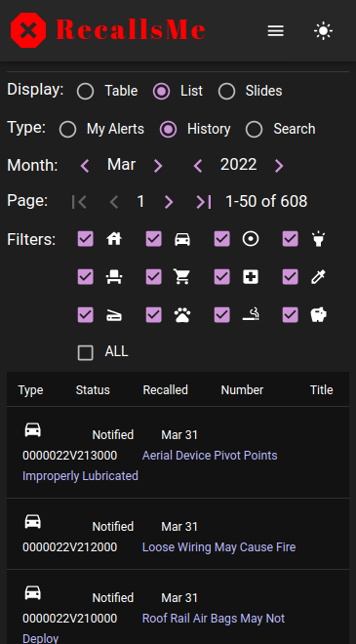Viewport: 356px width, 644px height.
Task: Click the shopping cart filter icon
Action: coord(182,277)
